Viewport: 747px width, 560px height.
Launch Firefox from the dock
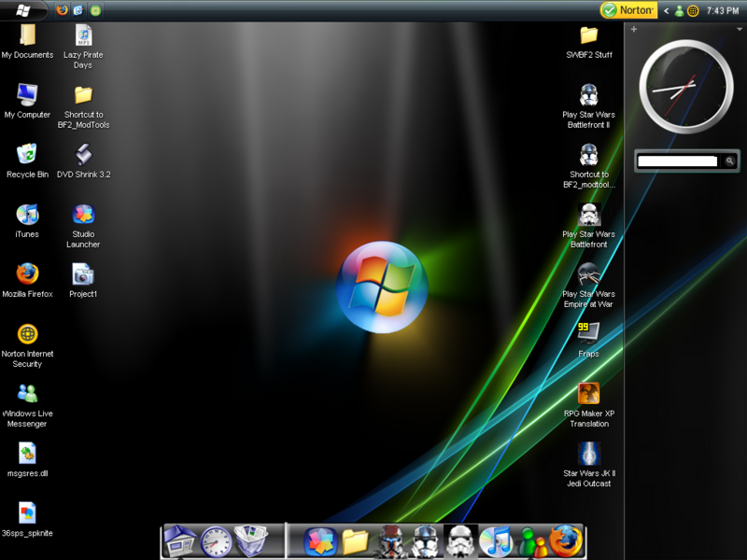click(x=567, y=540)
